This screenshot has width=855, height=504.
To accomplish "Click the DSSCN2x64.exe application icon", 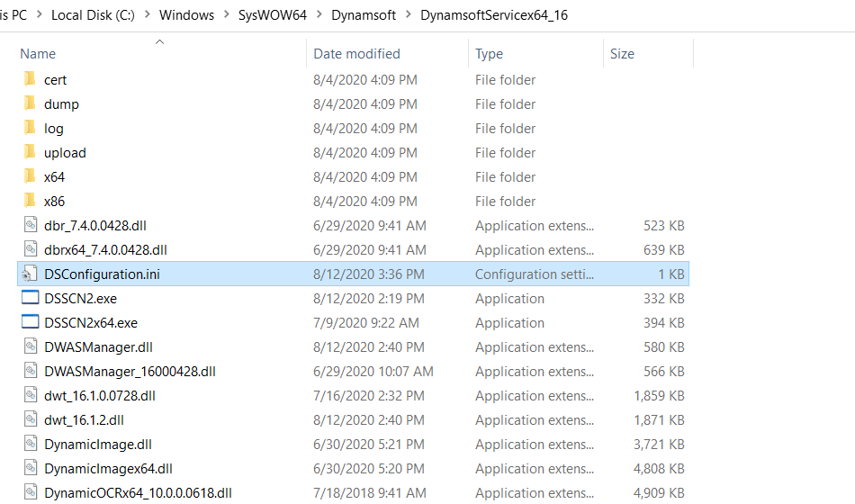I will tap(31, 322).
